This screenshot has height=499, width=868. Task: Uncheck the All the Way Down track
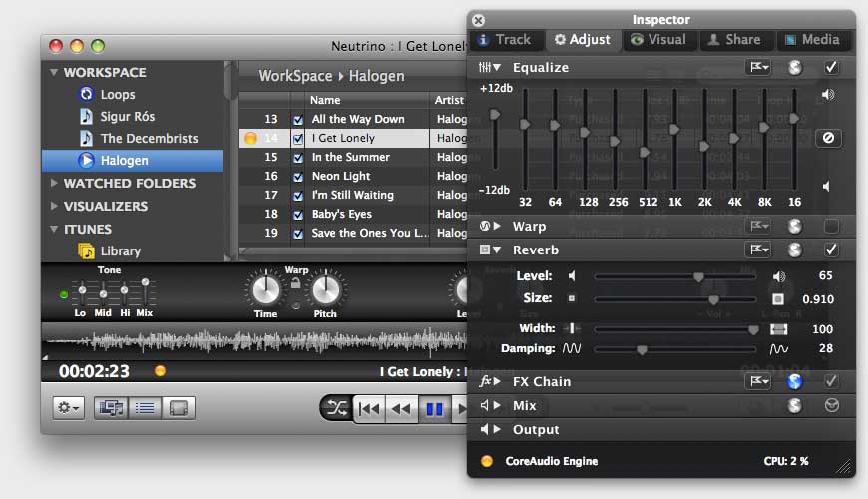pos(298,120)
